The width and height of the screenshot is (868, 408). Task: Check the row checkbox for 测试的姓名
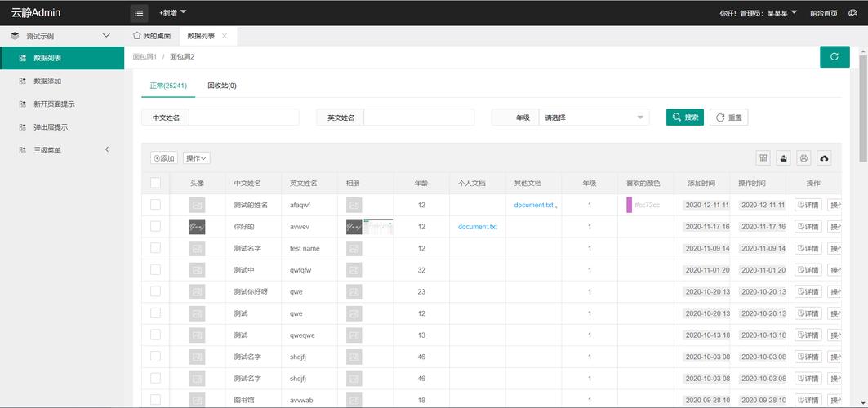156,205
